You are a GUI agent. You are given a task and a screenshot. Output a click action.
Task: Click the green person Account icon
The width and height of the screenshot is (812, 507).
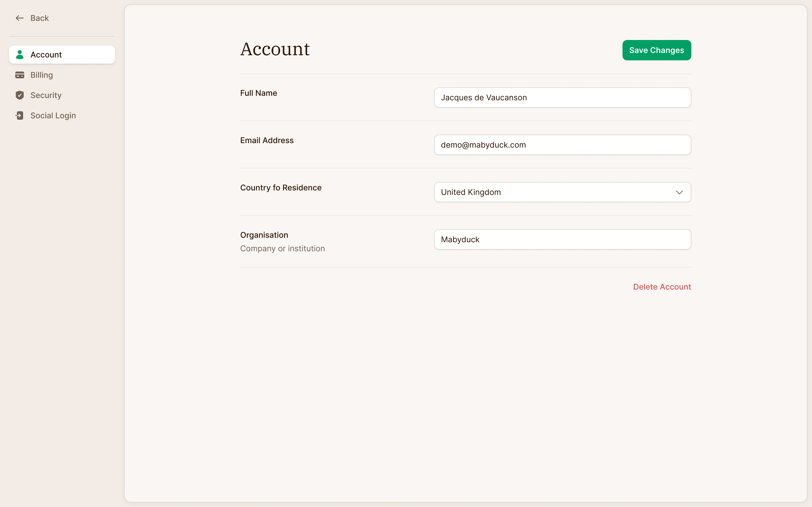click(x=20, y=55)
